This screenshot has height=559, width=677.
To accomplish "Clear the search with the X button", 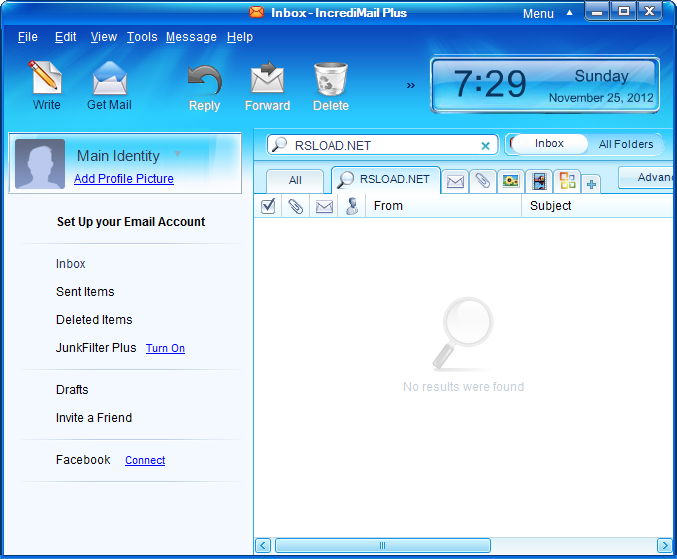I will pyautogui.click(x=485, y=146).
